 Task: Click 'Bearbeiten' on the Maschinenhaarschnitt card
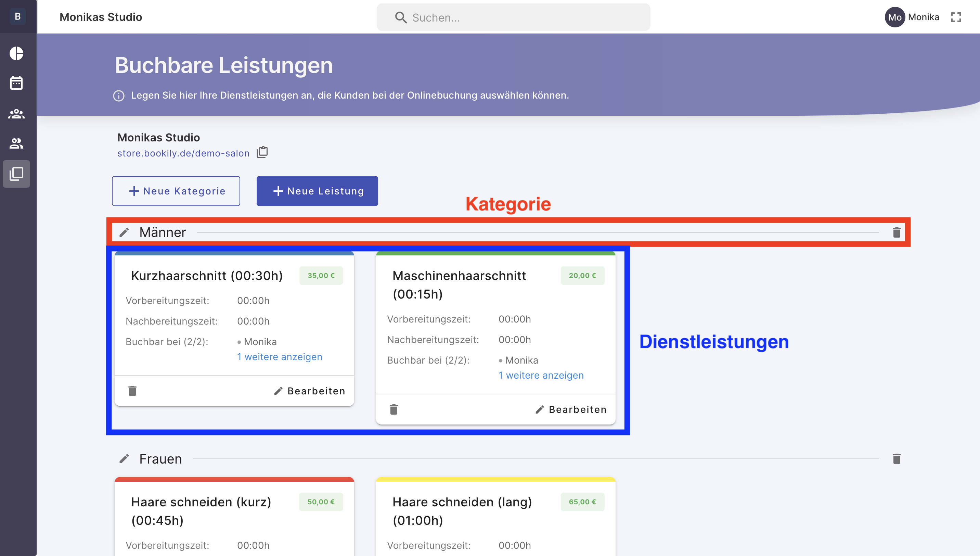[571, 409]
